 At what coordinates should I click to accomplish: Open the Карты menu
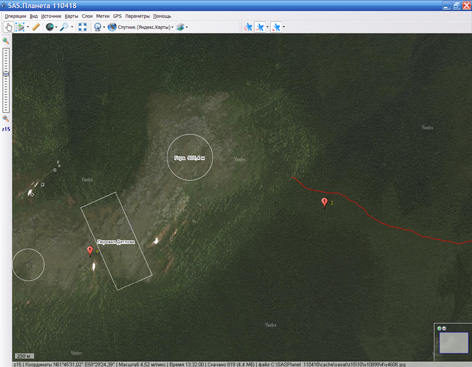(71, 16)
